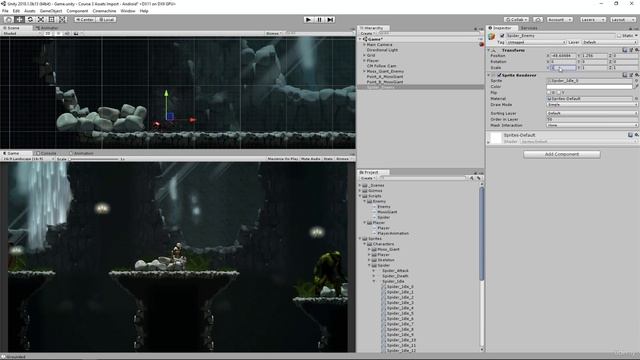Open the File menu
The image size is (640, 360).
5,11
